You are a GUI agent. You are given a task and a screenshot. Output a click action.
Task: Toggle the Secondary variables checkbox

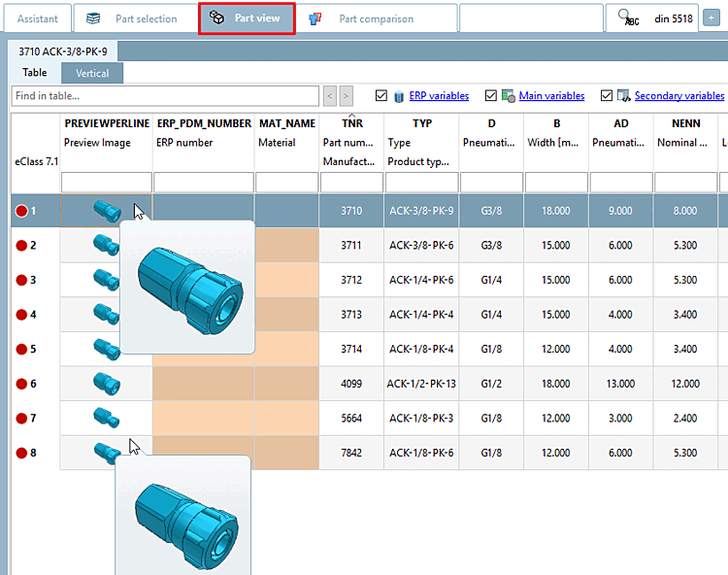pyautogui.click(x=607, y=95)
